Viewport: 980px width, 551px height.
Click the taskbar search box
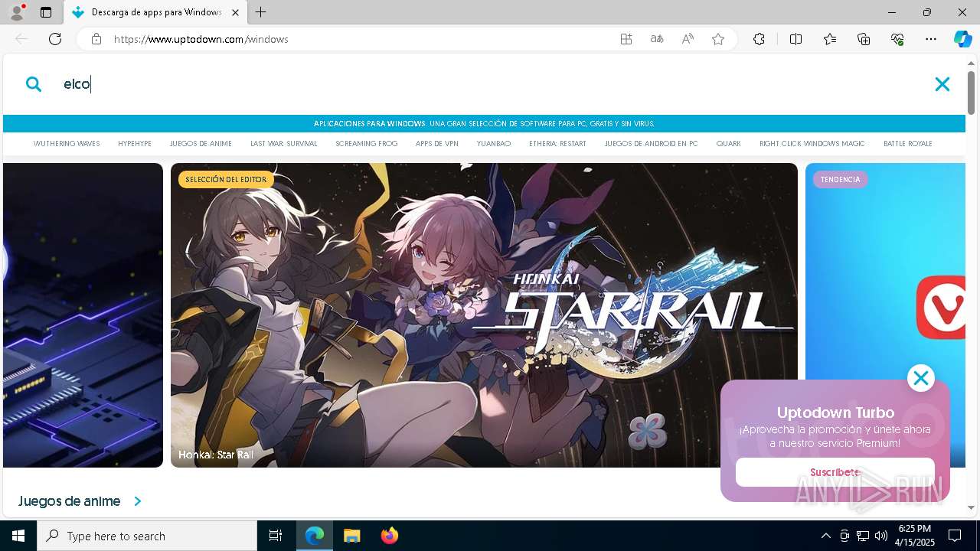click(x=147, y=536)
